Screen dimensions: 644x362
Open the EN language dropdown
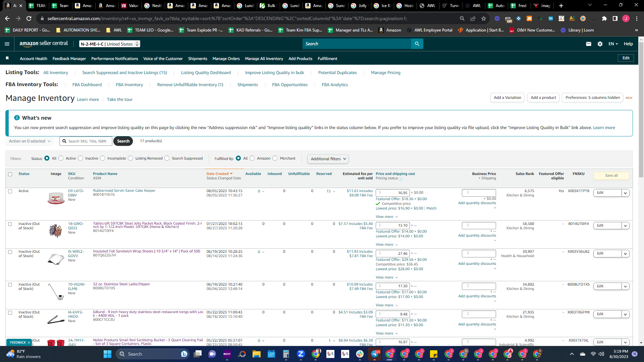[613, 44]
